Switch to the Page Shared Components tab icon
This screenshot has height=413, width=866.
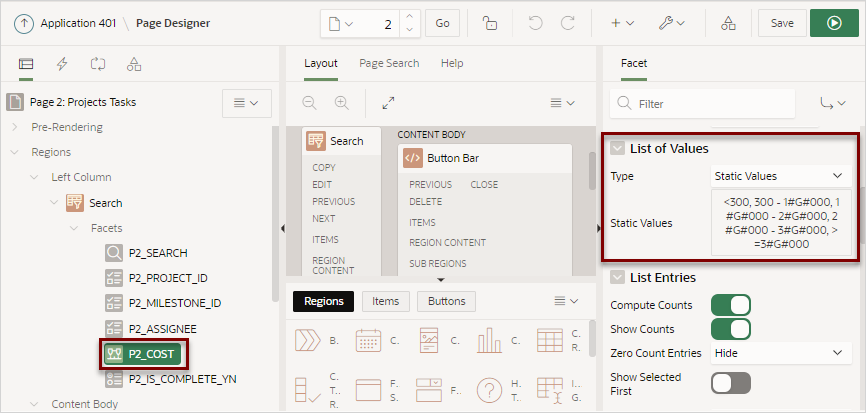(x=134, y=64)
